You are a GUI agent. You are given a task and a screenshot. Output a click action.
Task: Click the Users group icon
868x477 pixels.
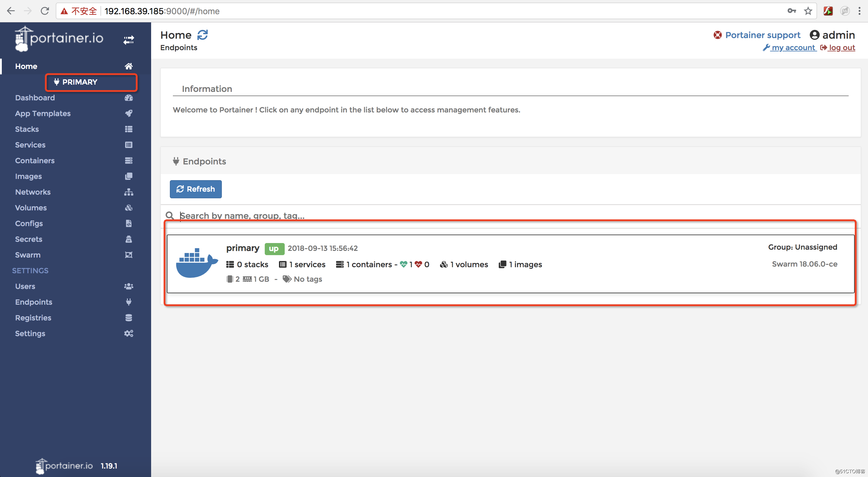pyautogui.click(x=128, y=286)
